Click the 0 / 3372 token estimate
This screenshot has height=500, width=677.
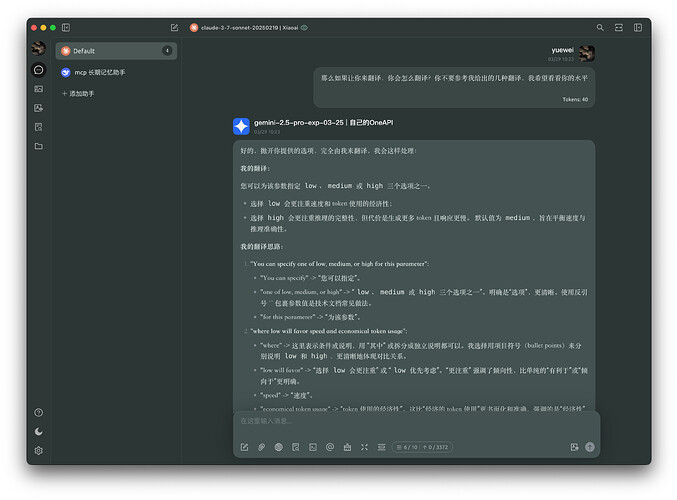(435, 447)
